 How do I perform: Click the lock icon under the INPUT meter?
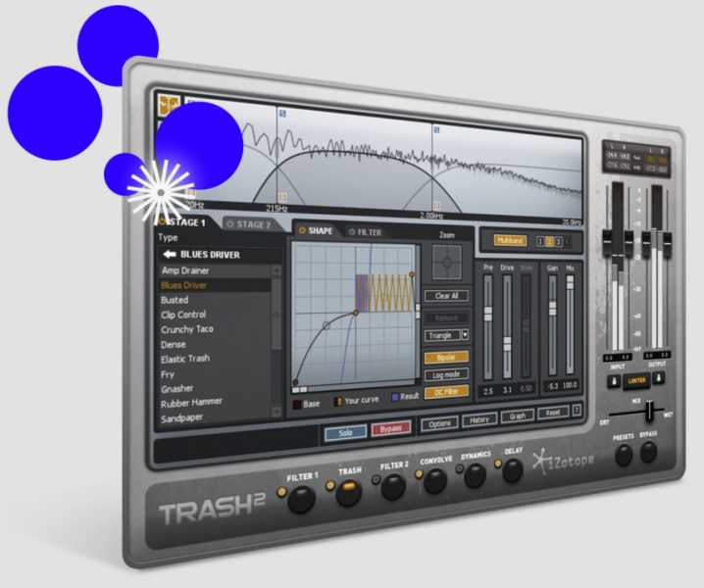pyautogui.click(x=614, y=382)
